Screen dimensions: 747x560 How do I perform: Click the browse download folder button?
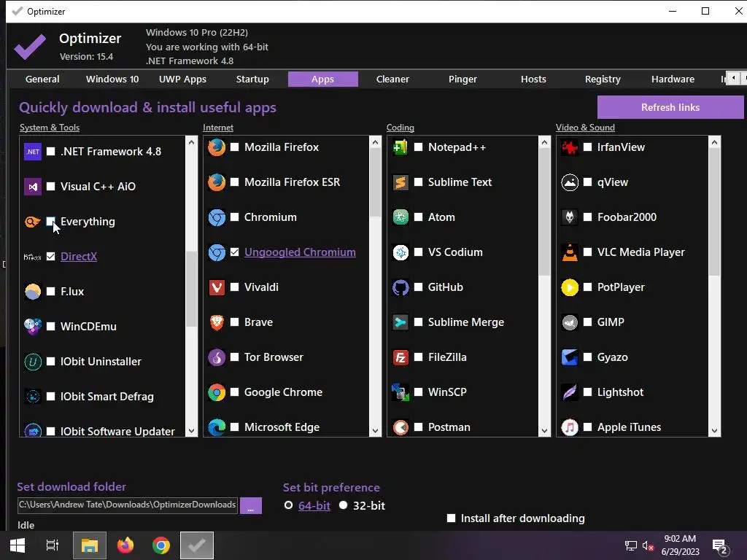coord(251,506)
